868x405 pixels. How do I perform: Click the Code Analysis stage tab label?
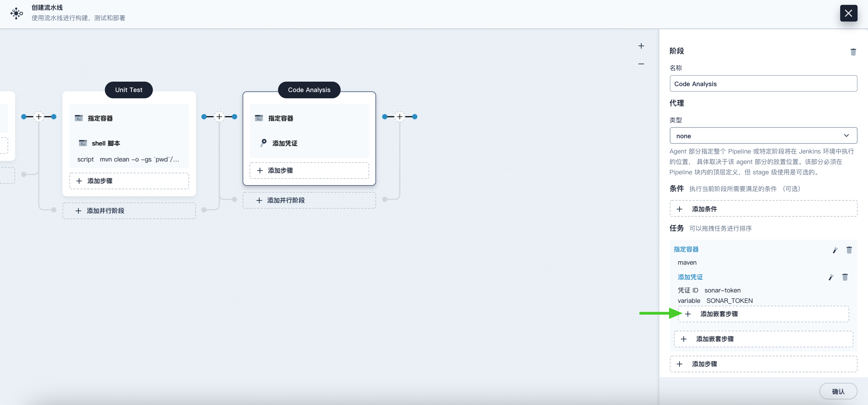click(309, 89)
